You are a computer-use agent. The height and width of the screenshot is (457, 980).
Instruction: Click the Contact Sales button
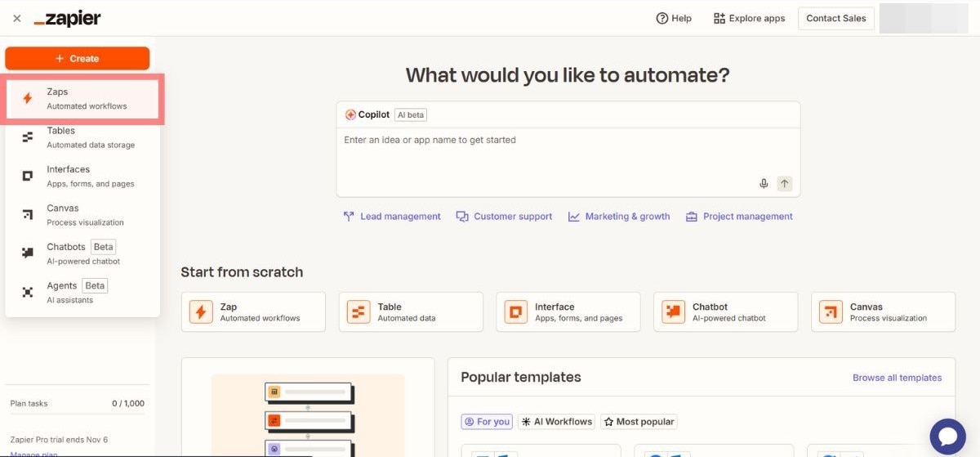pyautogui.click(x=835, y=19)
